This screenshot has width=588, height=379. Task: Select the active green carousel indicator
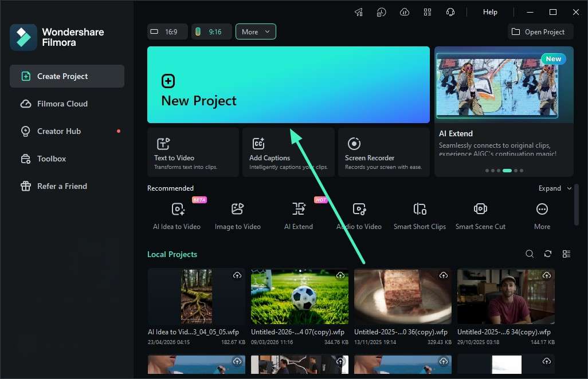point(507,171)
